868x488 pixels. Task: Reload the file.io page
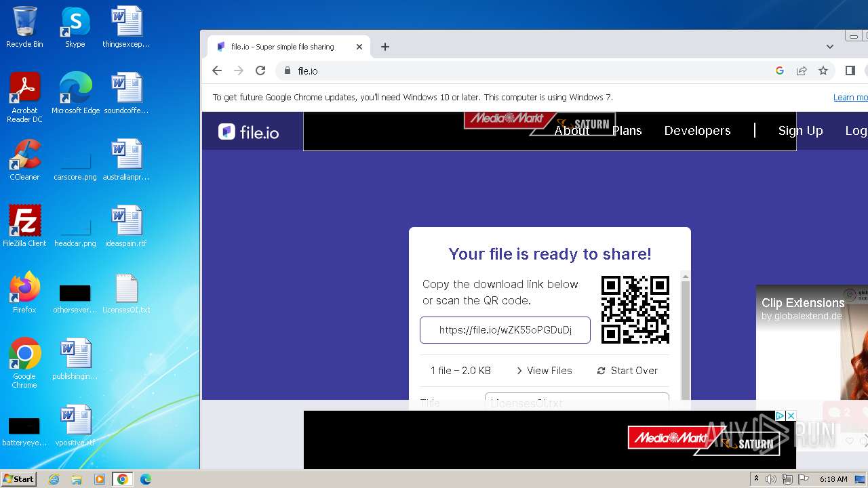tap(260, 70)
